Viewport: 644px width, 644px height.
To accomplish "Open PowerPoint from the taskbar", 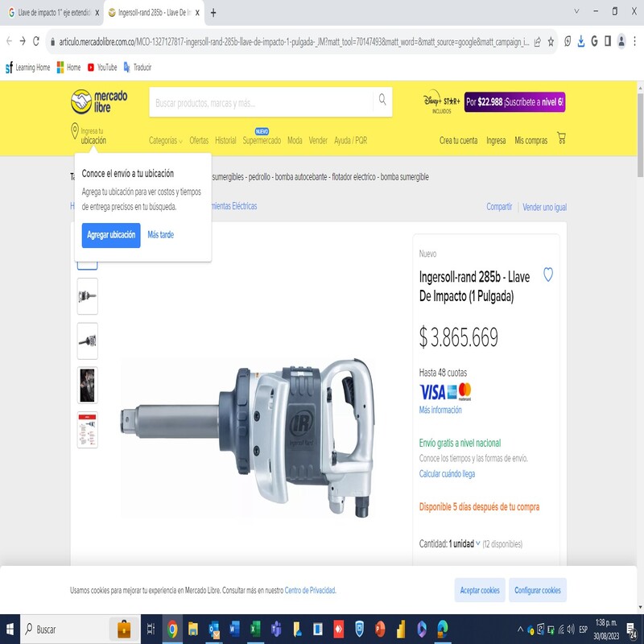I will click(380, 629).
